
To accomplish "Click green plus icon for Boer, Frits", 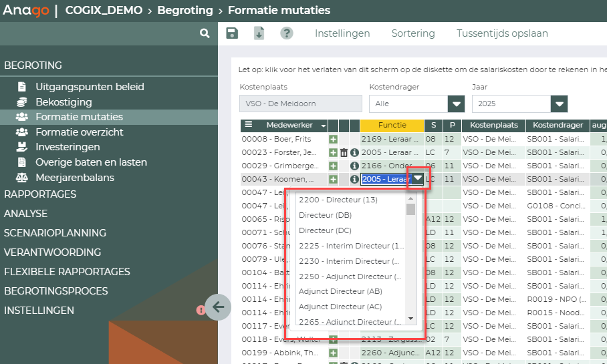I will point(333,140).
